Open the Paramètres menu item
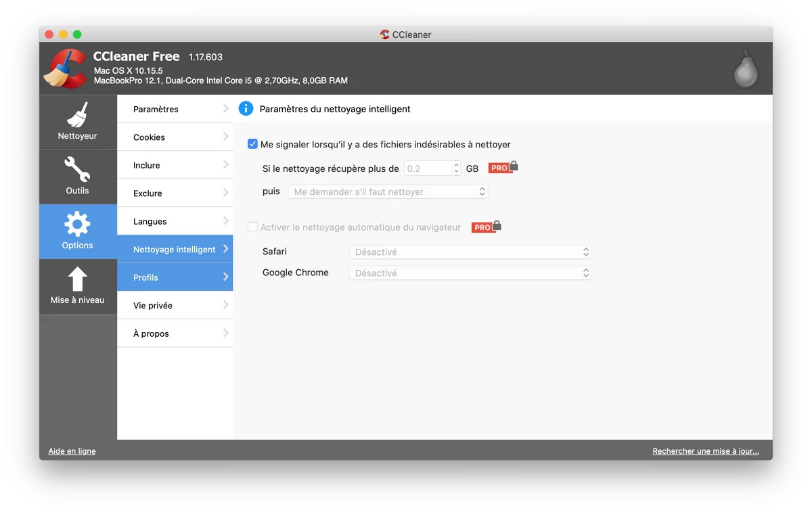The image size is (812, 512). [x=175, y=109]
